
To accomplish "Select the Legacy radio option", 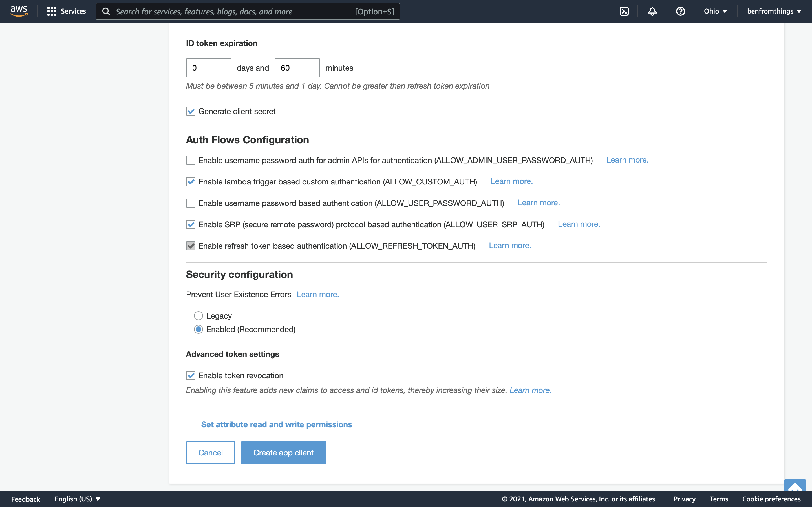I will [x=198, y=316].
